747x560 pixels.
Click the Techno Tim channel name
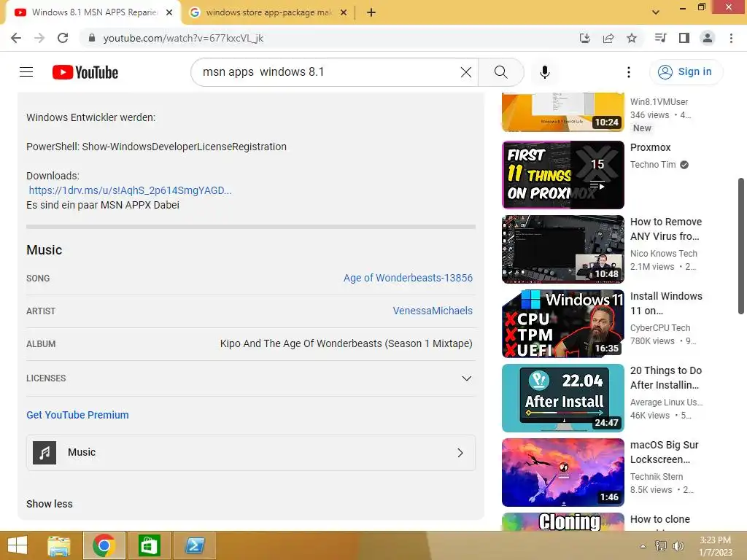tap(653, 165)
